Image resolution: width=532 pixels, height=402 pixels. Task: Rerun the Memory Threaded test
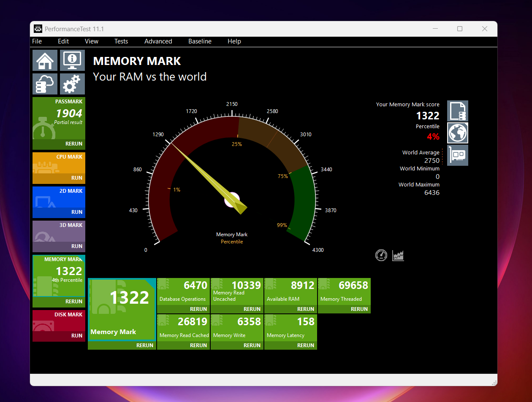point(359,309)
